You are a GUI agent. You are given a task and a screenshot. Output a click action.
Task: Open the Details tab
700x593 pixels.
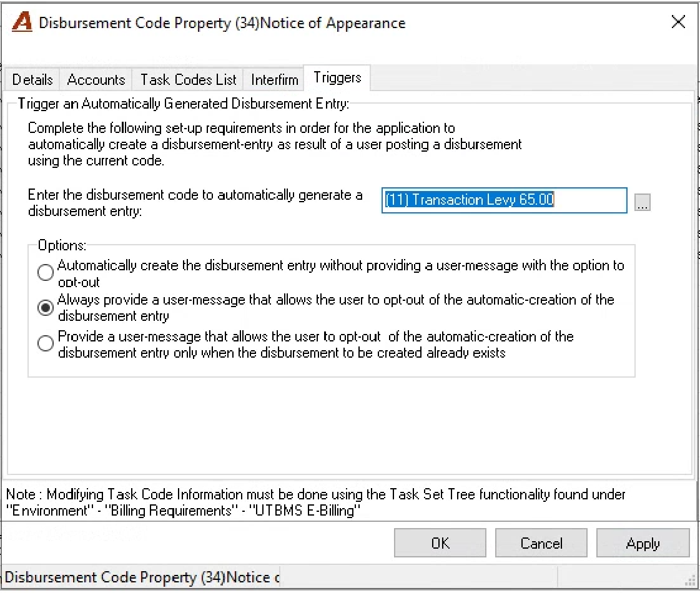click(32, 79)
